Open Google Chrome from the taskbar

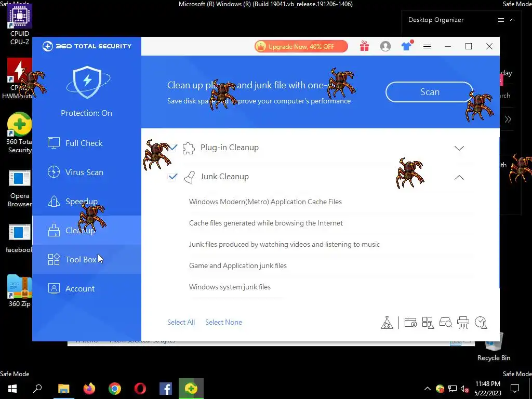pyautogui.click(x=115, y=389)
